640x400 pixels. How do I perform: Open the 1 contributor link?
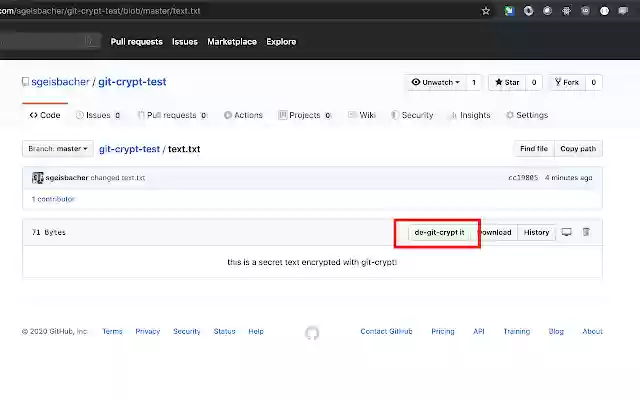point(53,199)
